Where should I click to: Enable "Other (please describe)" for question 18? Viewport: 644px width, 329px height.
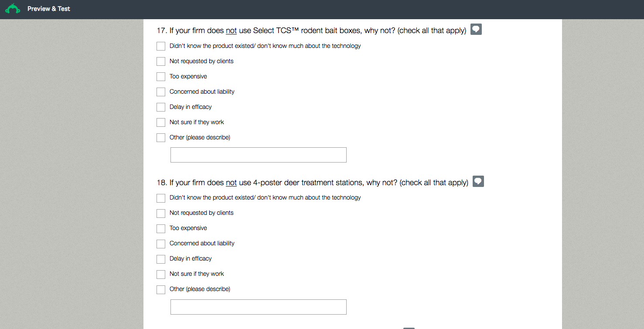pyautogui.click(x=161, y=290)
